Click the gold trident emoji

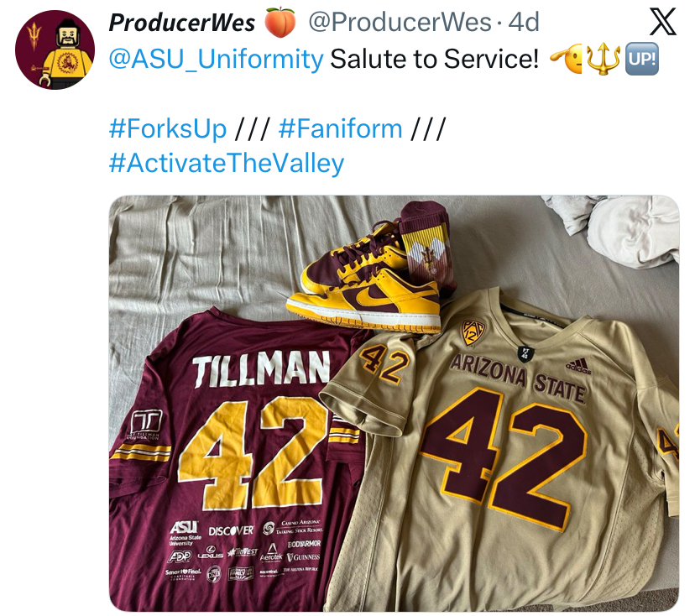[x=604, y=60]
